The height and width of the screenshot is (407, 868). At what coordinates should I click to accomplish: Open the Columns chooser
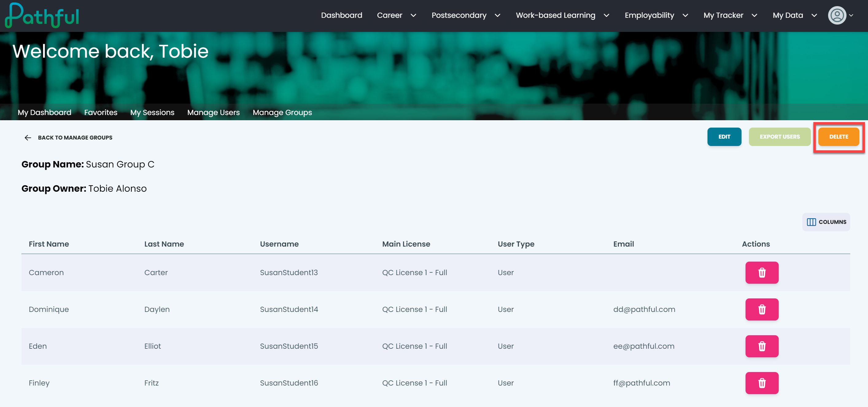coord(826,222)
